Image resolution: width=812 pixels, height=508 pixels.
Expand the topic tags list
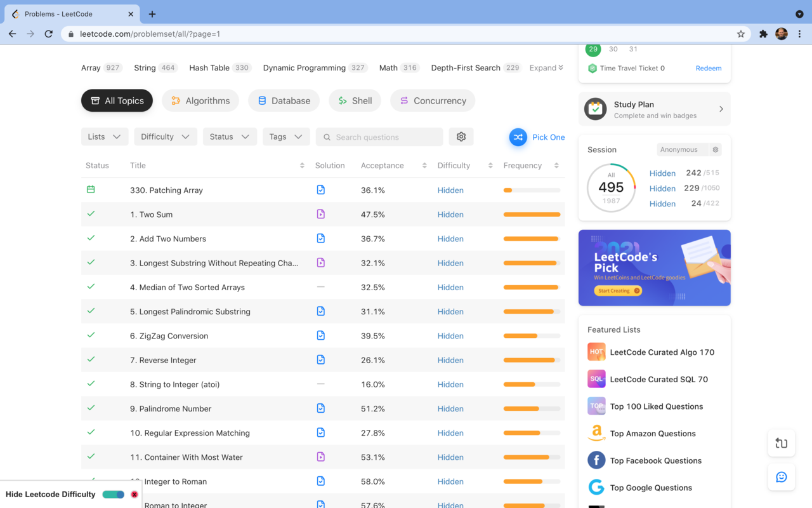(546, 68)
